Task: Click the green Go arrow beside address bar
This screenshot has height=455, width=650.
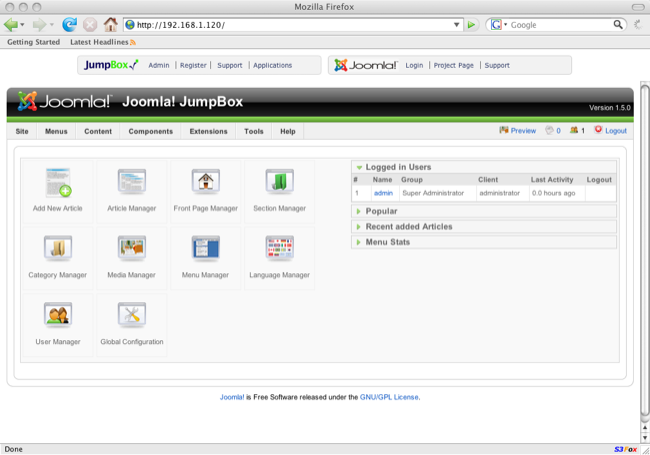Action: tap(471, 25)
